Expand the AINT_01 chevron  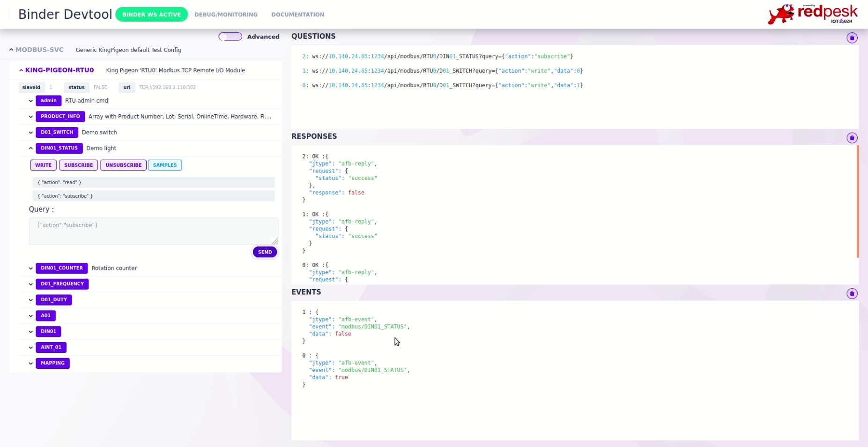(31, 348)
